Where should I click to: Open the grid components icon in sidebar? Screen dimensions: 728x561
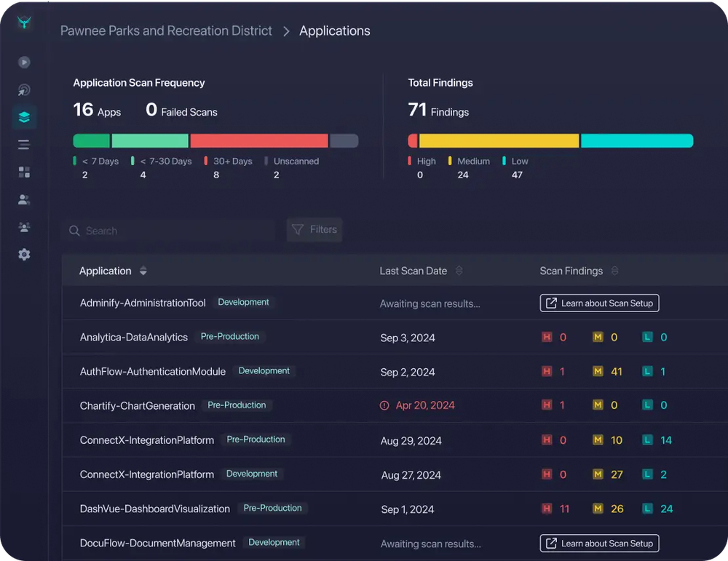(x=24, y=172)
